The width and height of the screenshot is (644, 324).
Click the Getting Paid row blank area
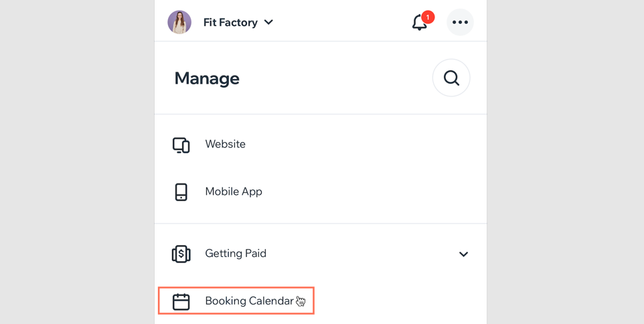point(361,254)
